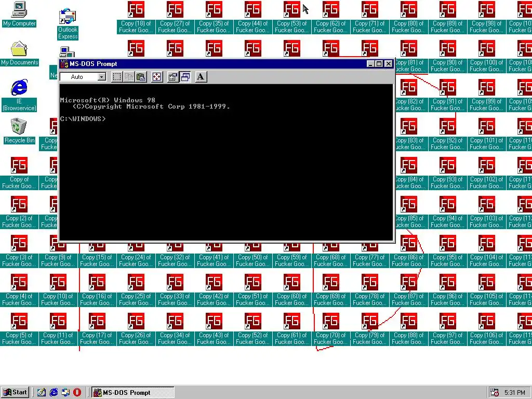Launch Opera from the quick launch bar
This screenshot has height=399, width=532.
pyautogui.click(x=77, y=393)
